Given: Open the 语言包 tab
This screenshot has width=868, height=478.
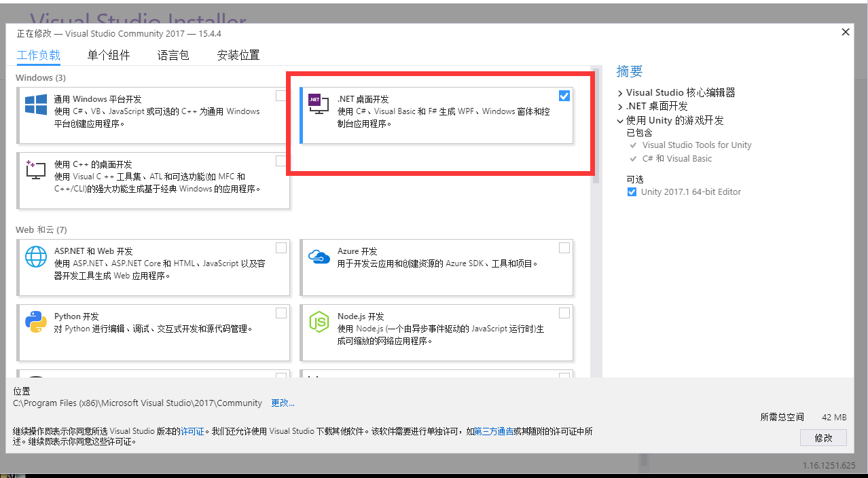Looking at the screenshot, I should tap(173, 56).
